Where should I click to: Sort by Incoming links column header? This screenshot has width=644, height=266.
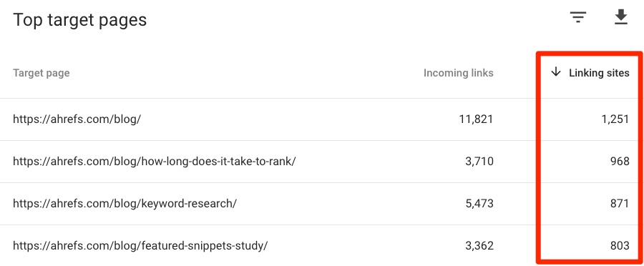459,73
